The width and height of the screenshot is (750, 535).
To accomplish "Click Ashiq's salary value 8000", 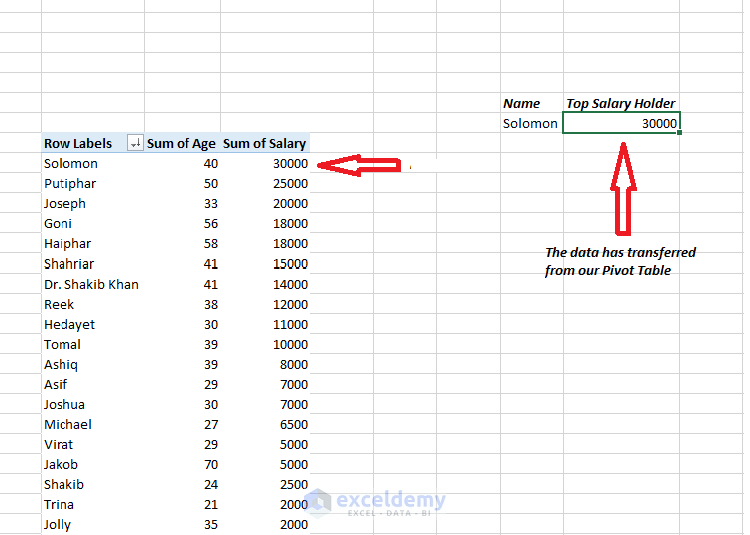I will [x=294, y=365].
